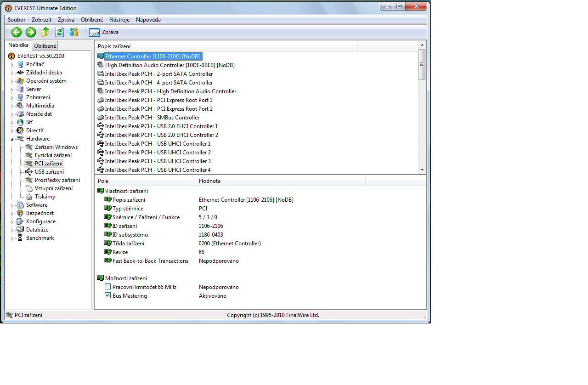Click the DirectX icon in the tree

click(20, 130)
